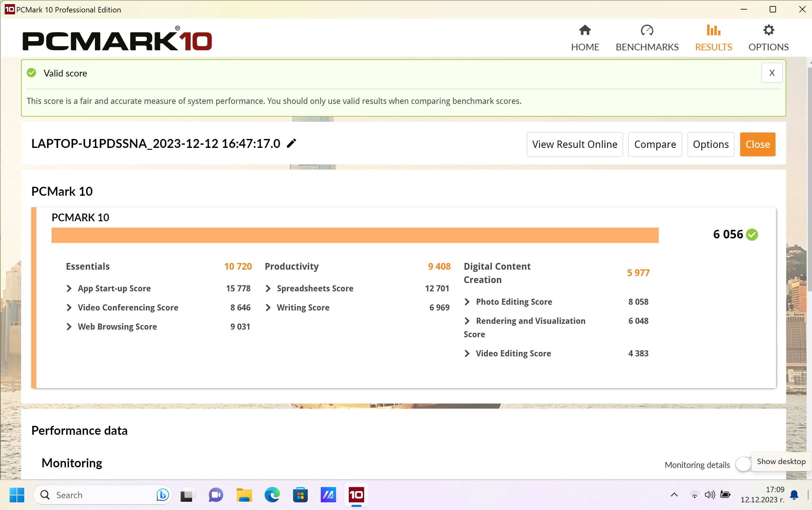Toggle the Monitoring details switch
This screenshot has height=510, width=812.
(743, 464)
